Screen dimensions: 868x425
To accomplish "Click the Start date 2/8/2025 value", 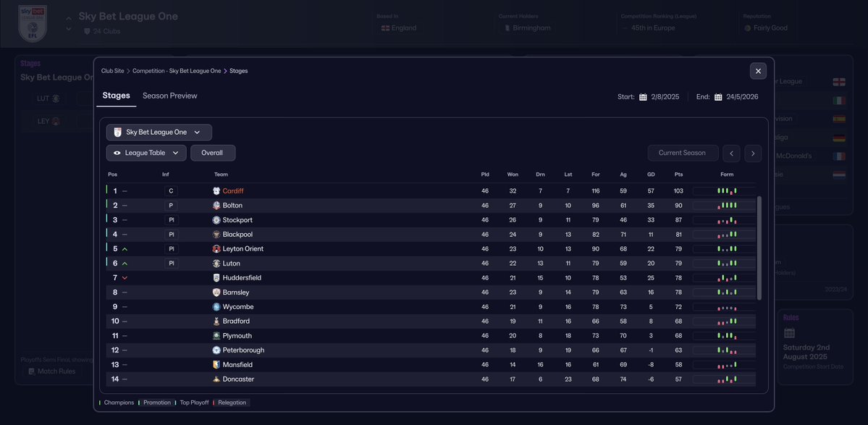I will [x=665, y=97].
